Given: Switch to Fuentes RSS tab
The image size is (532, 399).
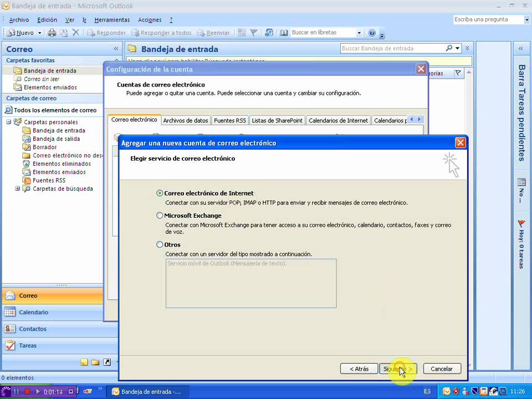Looking at the screenshot, I should point(229,120).
